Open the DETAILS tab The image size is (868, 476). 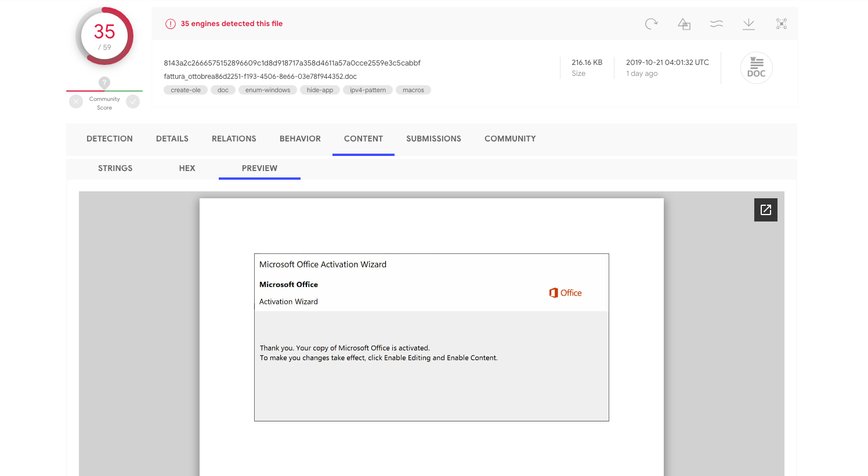pyautogui.click(x=172, y=139)
